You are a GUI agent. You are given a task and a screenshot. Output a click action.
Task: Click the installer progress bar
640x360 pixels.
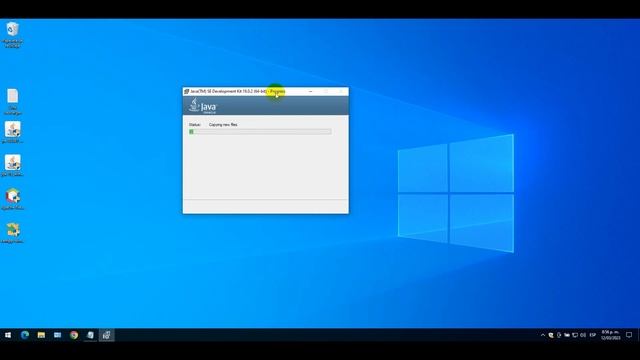[260, 131]
